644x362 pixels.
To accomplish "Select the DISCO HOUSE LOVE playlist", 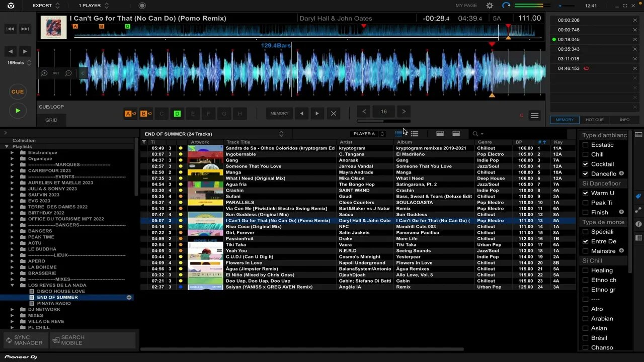I will (61, 291).
